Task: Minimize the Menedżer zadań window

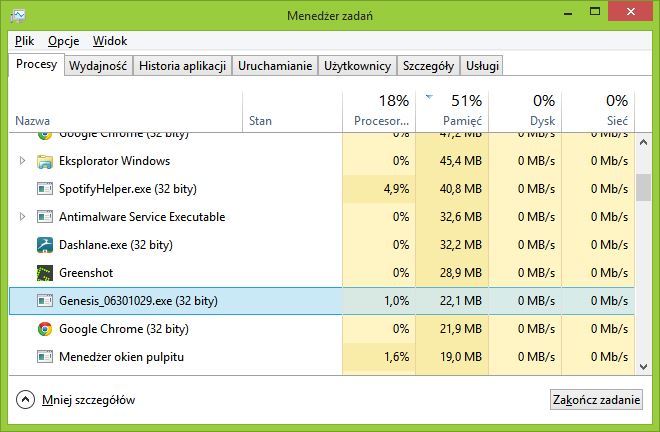Action: [x=568, y=12]
